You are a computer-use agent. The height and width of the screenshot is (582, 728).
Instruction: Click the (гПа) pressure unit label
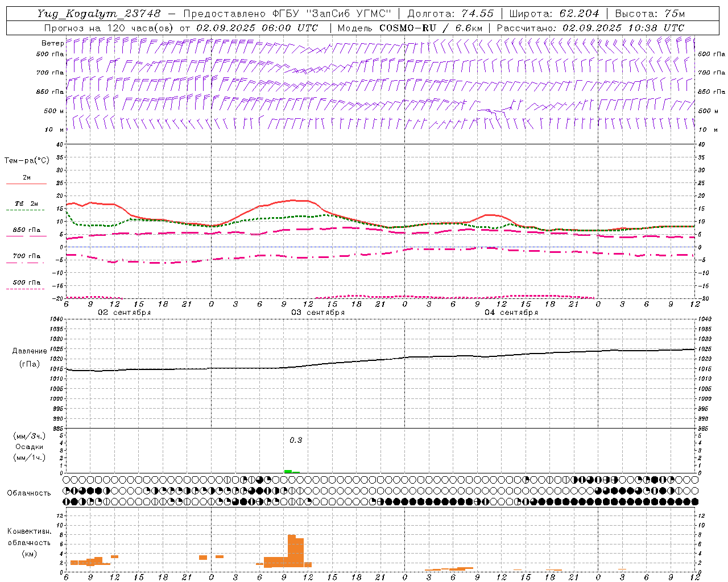click(x=30, y=364)
